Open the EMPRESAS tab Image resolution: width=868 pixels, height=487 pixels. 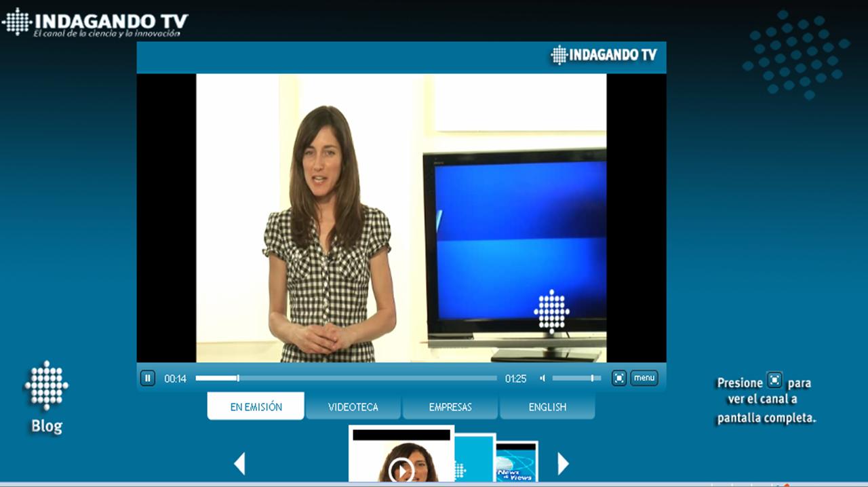tap(450, 407)
